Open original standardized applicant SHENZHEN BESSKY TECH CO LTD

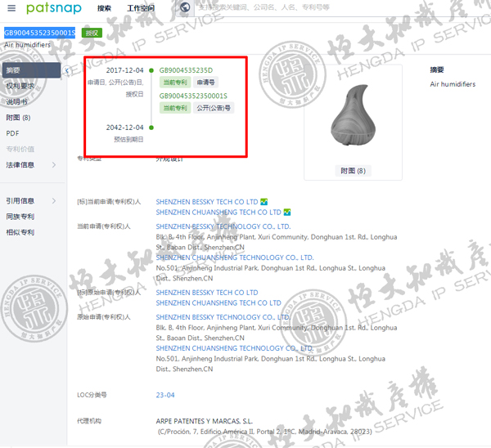(207, 293)
